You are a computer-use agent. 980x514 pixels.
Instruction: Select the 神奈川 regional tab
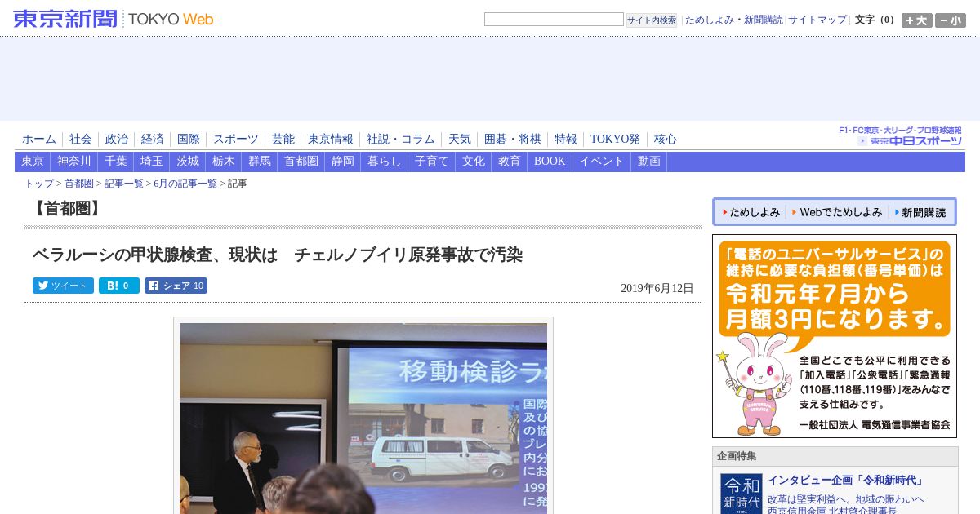pyautogui.click(x=74, y=162)
